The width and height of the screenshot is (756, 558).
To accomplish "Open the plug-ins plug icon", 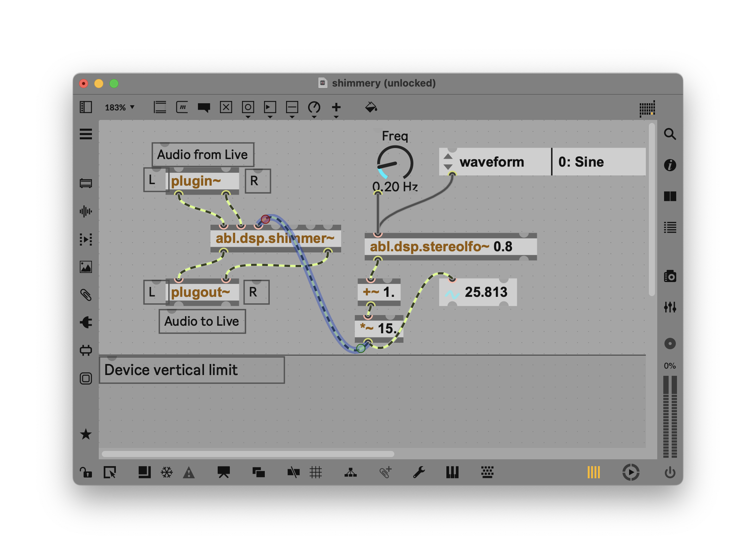I will 86,322.
